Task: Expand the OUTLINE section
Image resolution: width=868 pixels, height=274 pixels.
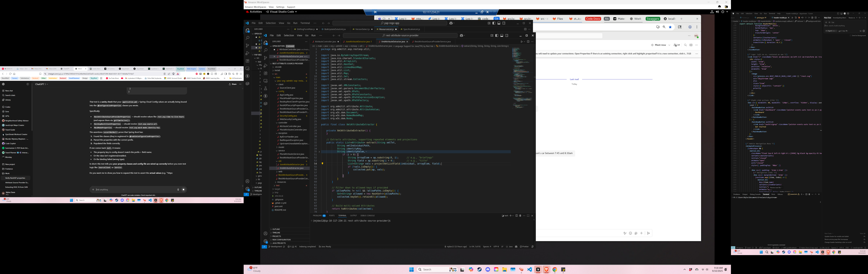Action: click(x=276, y=229)
